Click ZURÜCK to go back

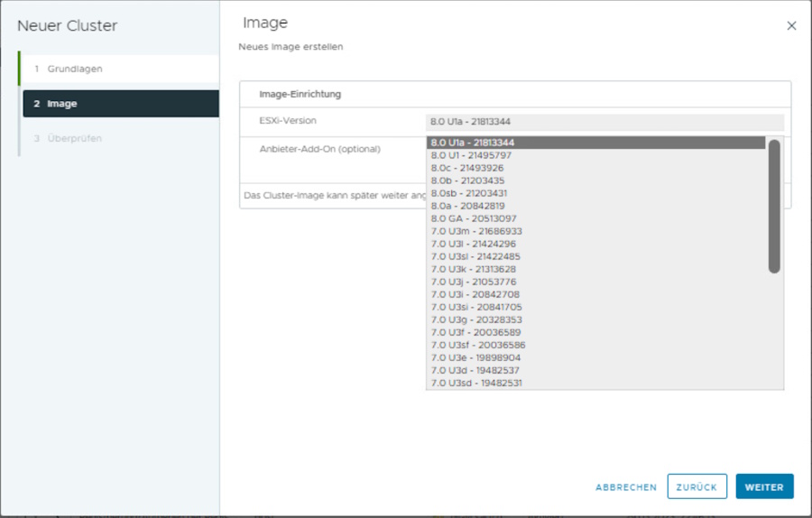coord(697,486)
